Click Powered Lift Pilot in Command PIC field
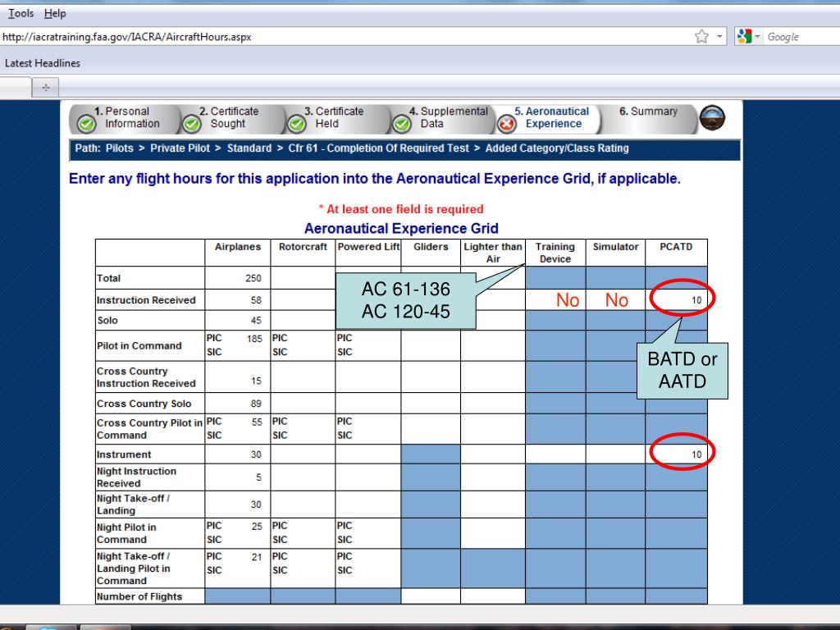Screen dimensions: 840x630 (x=376, y=339)
